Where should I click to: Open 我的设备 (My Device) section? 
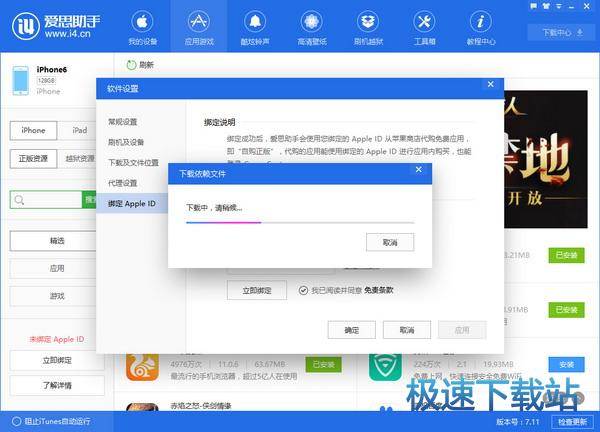click(142, 28)
